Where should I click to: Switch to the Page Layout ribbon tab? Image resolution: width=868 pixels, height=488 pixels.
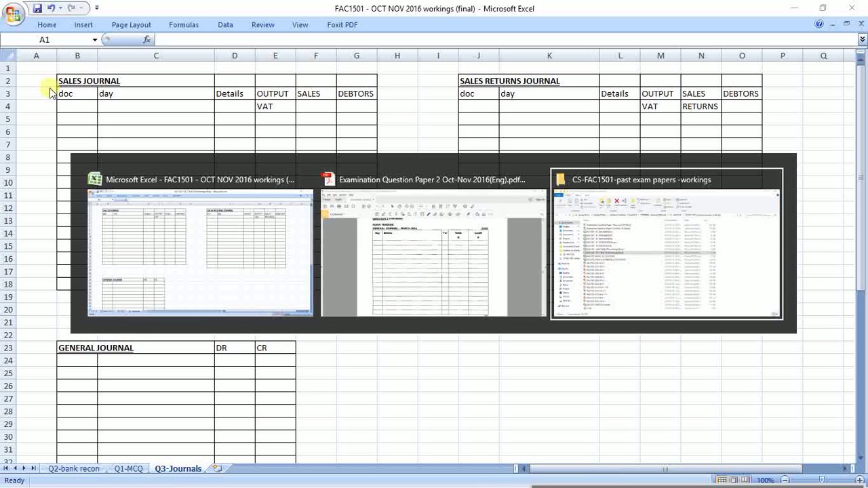pos(132,24)
